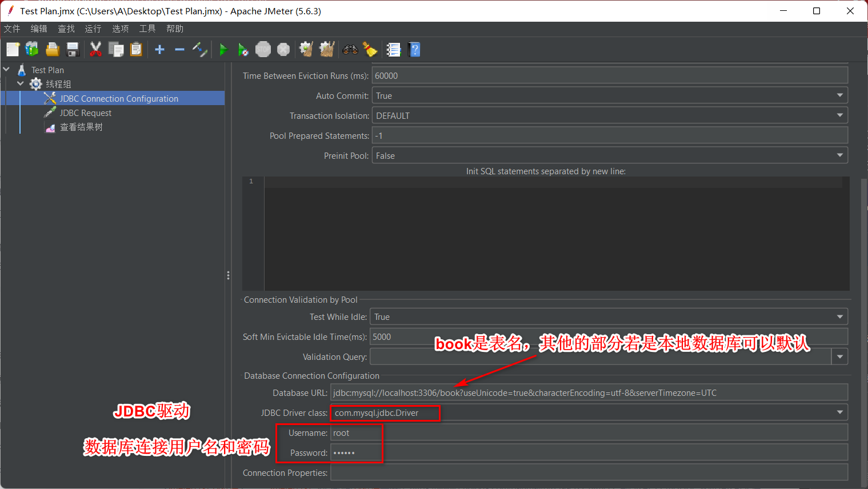Viewport: 868px width, 489px height.
Task: Open the 查找 menu
Action: [x=66, y=29]
